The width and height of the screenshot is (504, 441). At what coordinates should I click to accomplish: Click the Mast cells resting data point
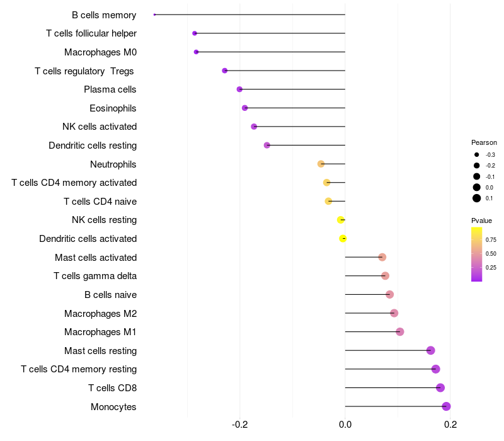point(430,351)
